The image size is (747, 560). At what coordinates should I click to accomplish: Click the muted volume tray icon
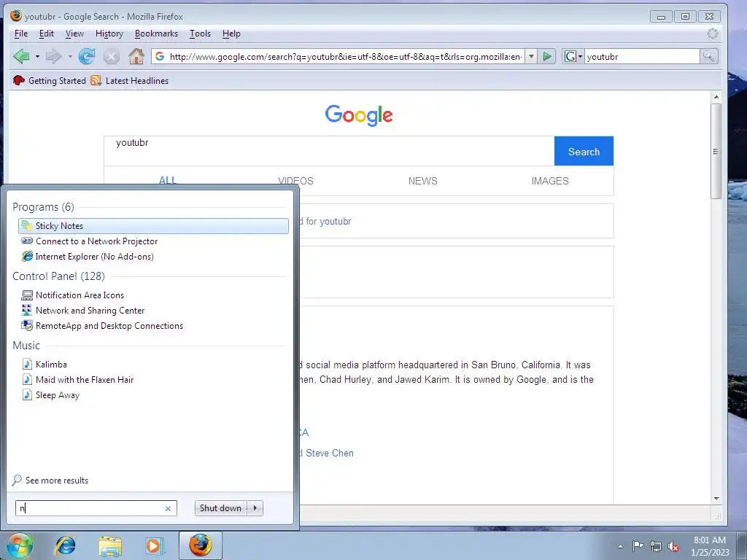point(673,547)
